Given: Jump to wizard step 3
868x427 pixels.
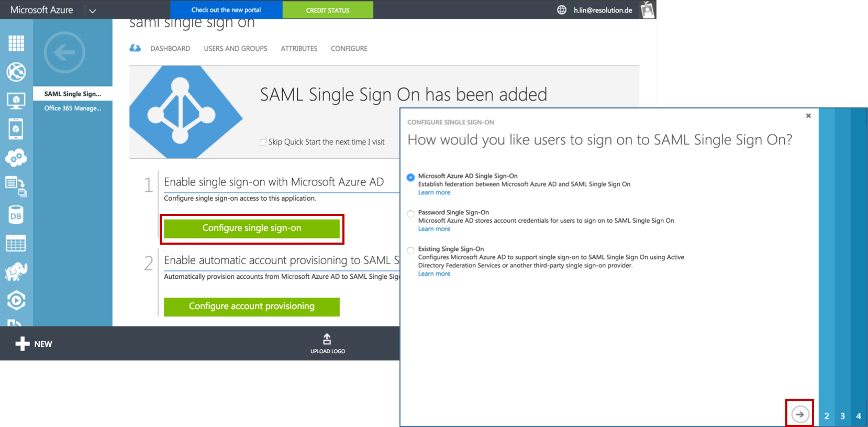Looking at the screenshot, I should click(x=843, y=416).
